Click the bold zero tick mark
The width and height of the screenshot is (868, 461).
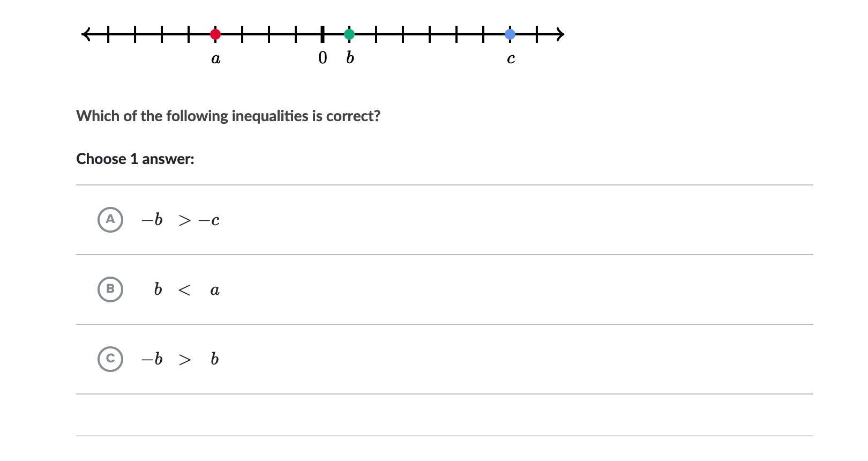323,34
